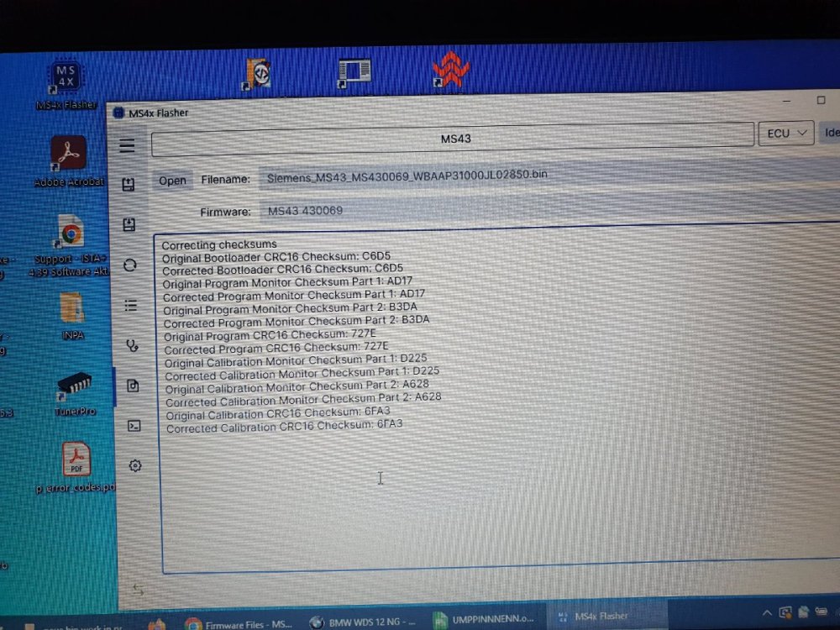Click the read-from-ECU sidebar icon with up arrow
This screenshot has width=840, height=630.
(x=128, y=184)
